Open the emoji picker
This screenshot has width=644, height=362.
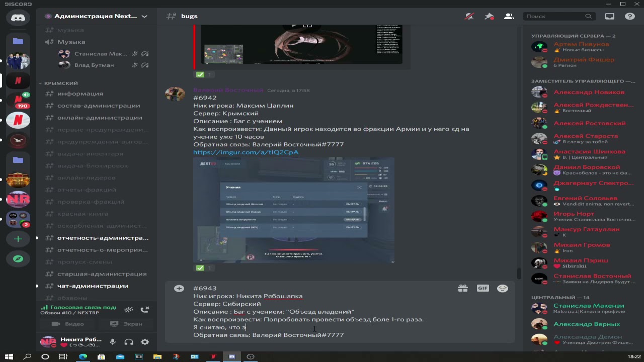(502, 288)
